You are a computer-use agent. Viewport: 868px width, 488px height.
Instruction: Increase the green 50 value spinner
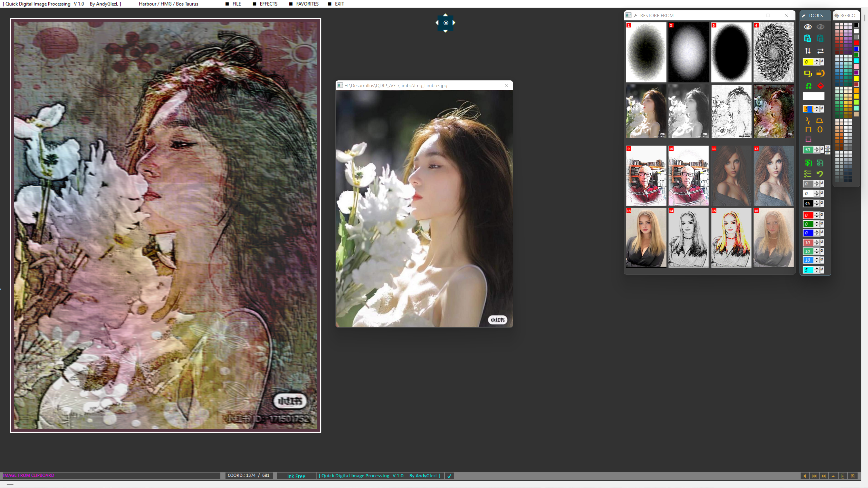coord(817,148)
